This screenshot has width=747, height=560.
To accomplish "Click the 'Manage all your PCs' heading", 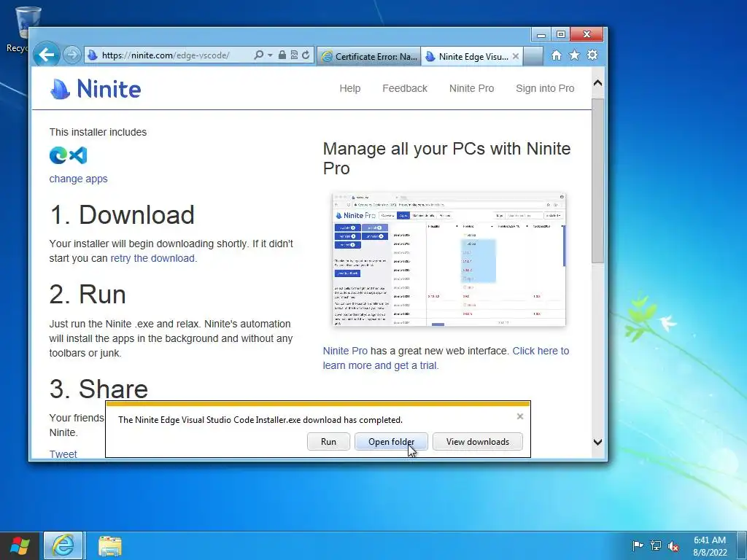I will 446,158.
